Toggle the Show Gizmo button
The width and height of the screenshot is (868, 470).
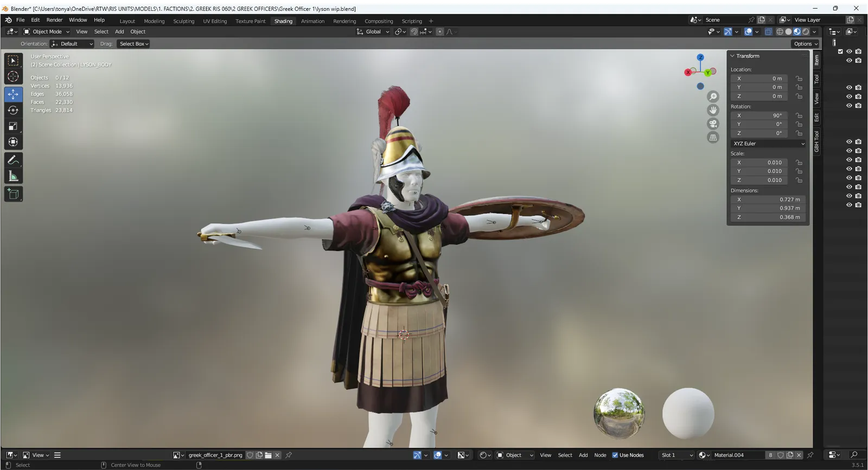728,32
